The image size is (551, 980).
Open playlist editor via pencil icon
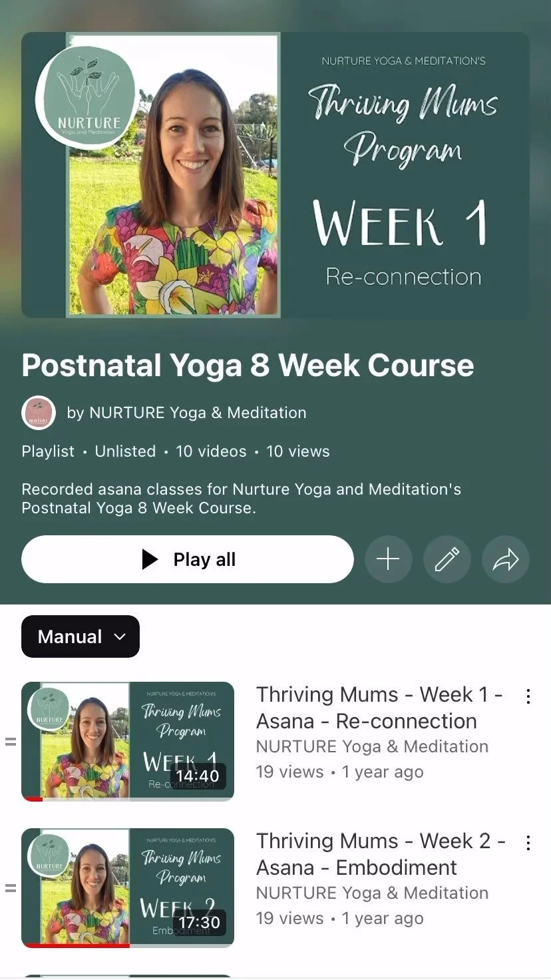[x=447, y=559]
